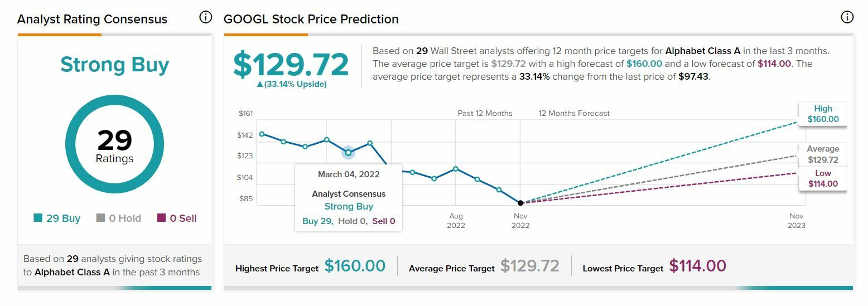
Task: Click the gray Hold legend square
Action: [x=100, y=218]
